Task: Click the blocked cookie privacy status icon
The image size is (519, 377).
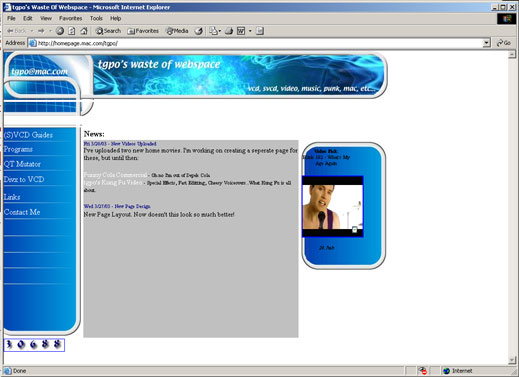Action: (423, 371)
